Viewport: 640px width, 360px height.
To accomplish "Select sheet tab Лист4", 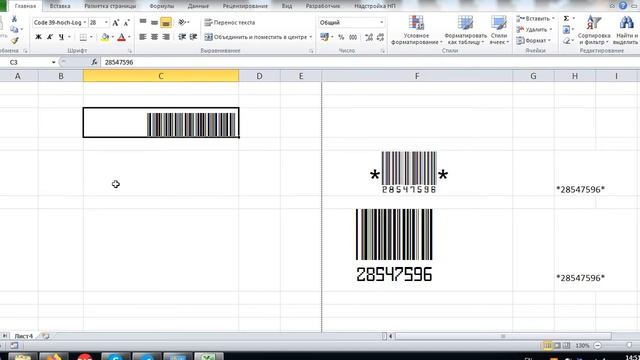I will (24, 336).
